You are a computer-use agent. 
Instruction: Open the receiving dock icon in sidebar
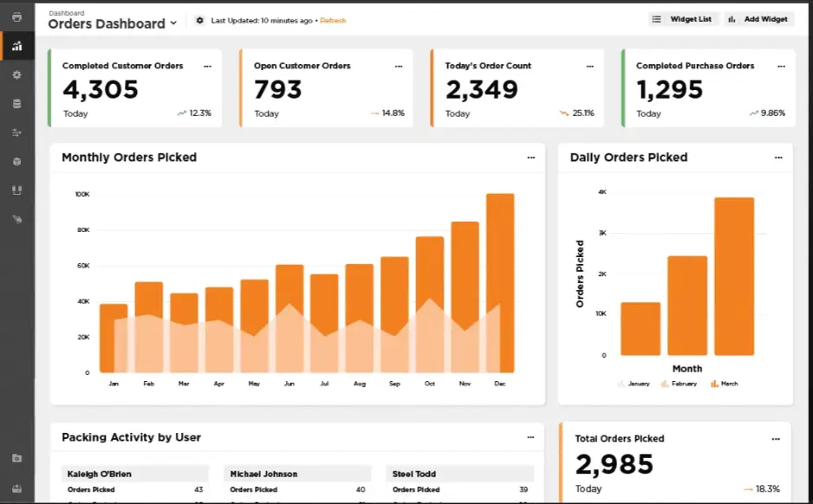16,191
